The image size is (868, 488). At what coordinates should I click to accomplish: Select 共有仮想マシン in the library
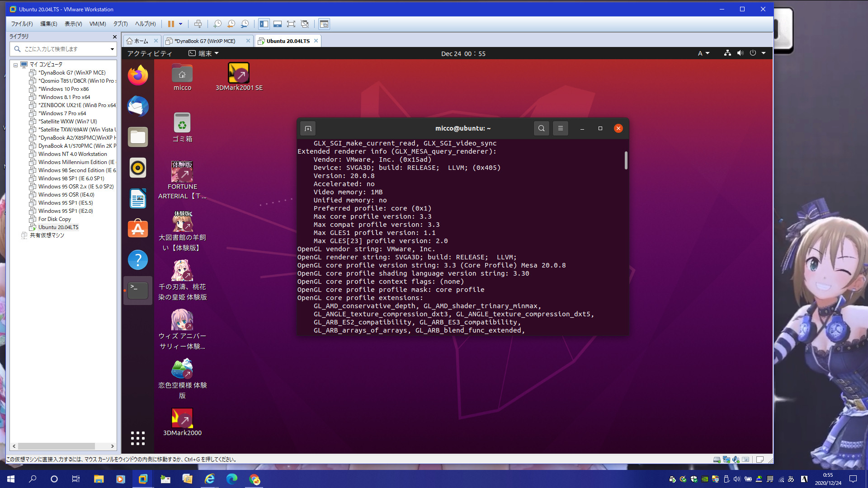click(47, 235)
